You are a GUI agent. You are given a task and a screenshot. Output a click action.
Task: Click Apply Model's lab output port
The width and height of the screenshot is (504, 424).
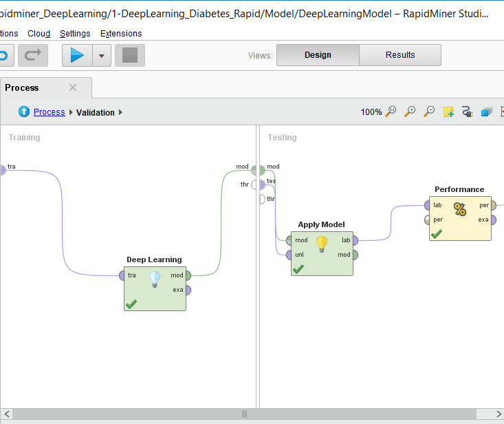click(x=355, y=240)
